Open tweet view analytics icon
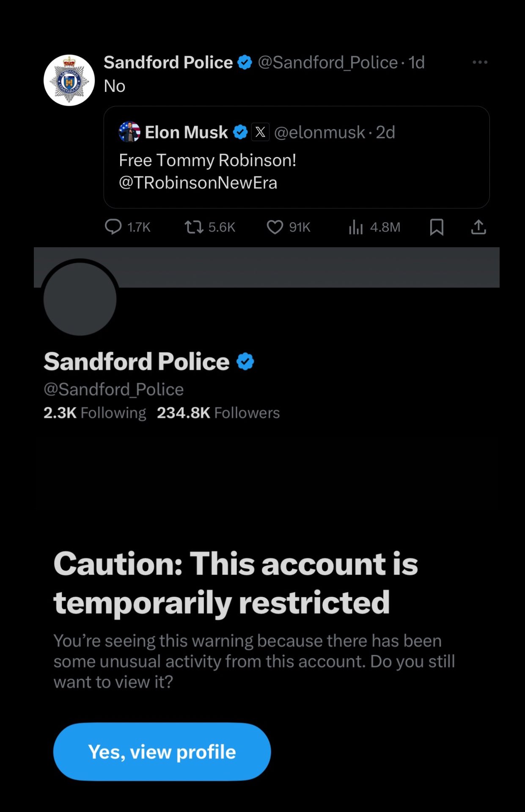525x812 pixels. pyautogui.click(x=356, y=227)
